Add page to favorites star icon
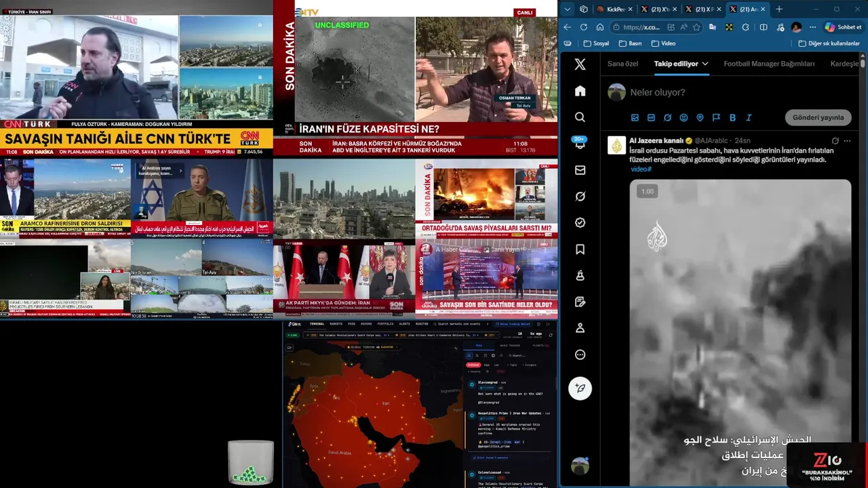 pos(696,27)
